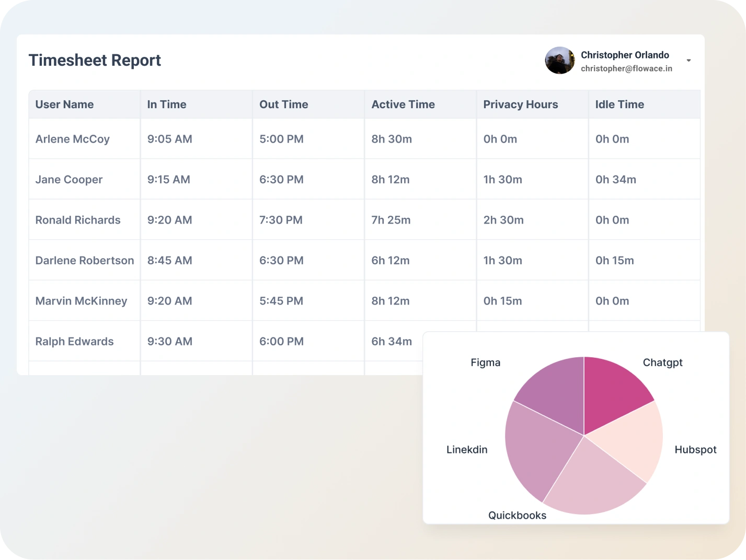Click the christopher@flowace.in email text

626,68
